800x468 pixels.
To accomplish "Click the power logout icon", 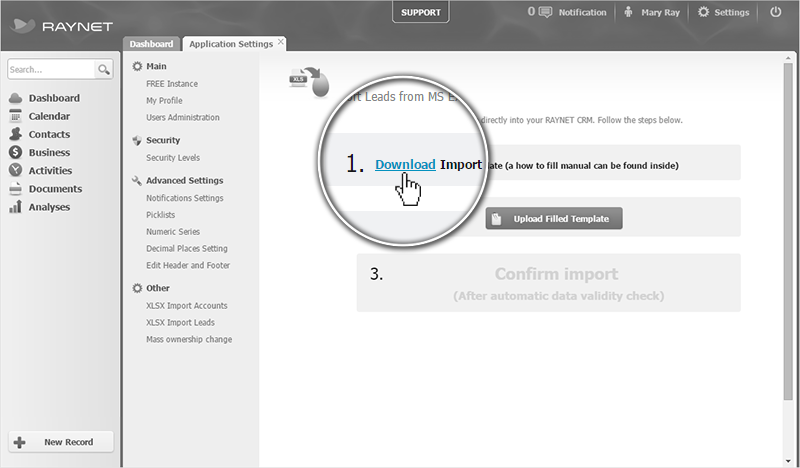I will click(776, 12).
